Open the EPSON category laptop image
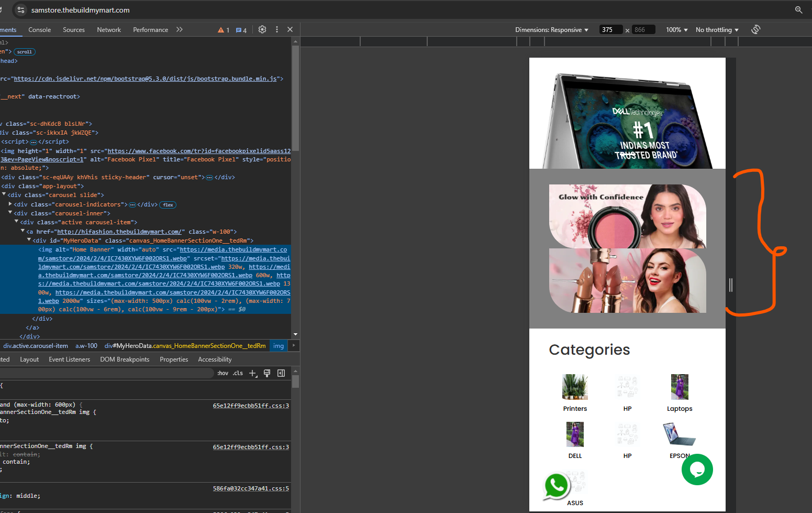This screenshot has width=812, height=513. tap(680, 434)
